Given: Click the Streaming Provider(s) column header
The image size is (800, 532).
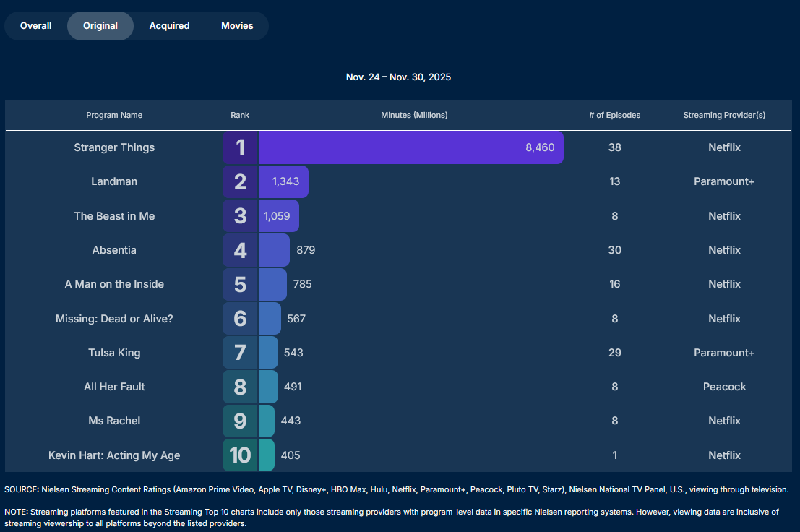Looking at the screenshot, I should (x=724, y=115).
